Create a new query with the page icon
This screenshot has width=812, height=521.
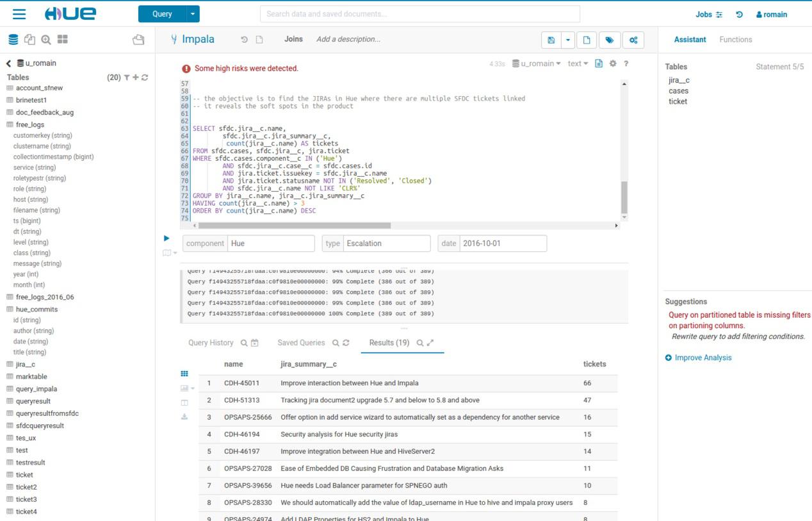click(585, 40)
